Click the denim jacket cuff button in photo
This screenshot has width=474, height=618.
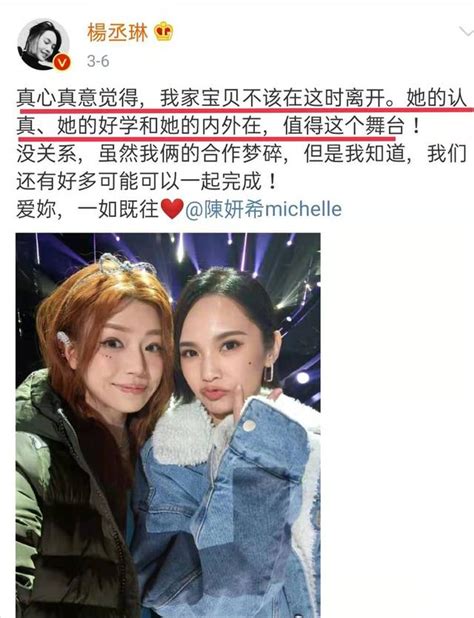[x=249, y=425]
